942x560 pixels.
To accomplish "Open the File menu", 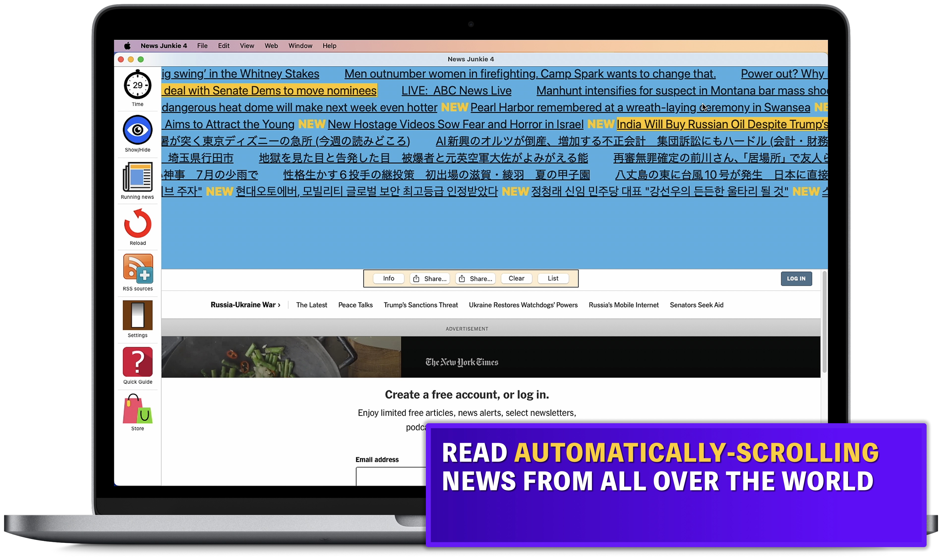I will coord(202,46).
